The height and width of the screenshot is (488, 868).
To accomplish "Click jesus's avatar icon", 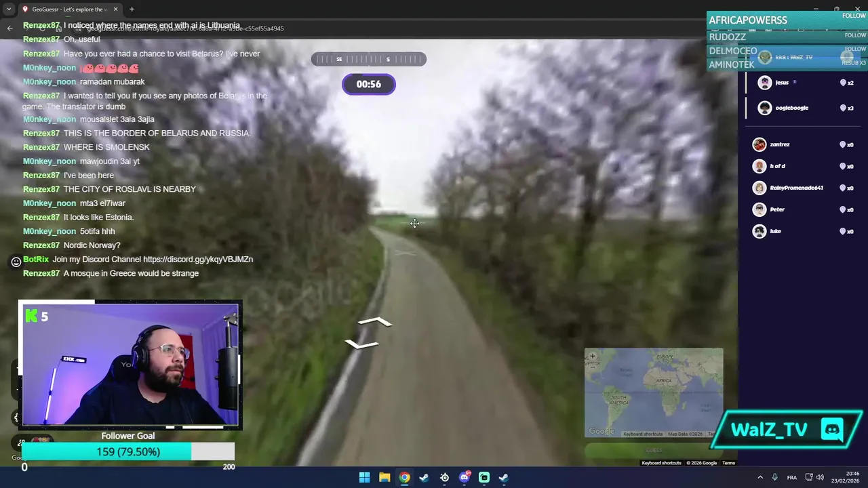I will [x=765, y=83].
